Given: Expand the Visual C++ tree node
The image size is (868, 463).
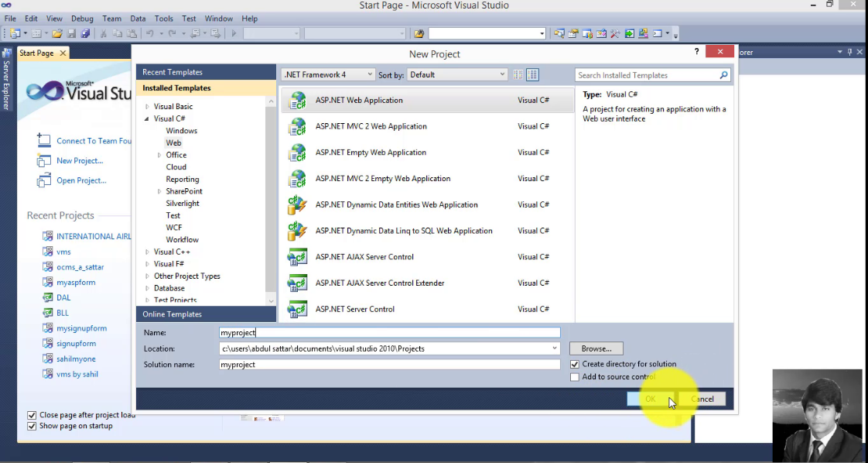Looking at the screenshot, I should tap(147, 252).
